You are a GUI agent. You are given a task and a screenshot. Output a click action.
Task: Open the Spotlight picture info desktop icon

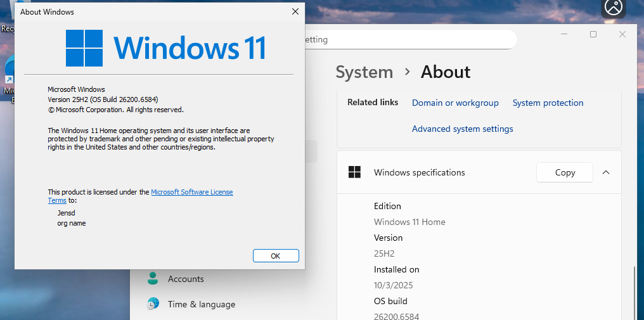click(x=613, y=8)
